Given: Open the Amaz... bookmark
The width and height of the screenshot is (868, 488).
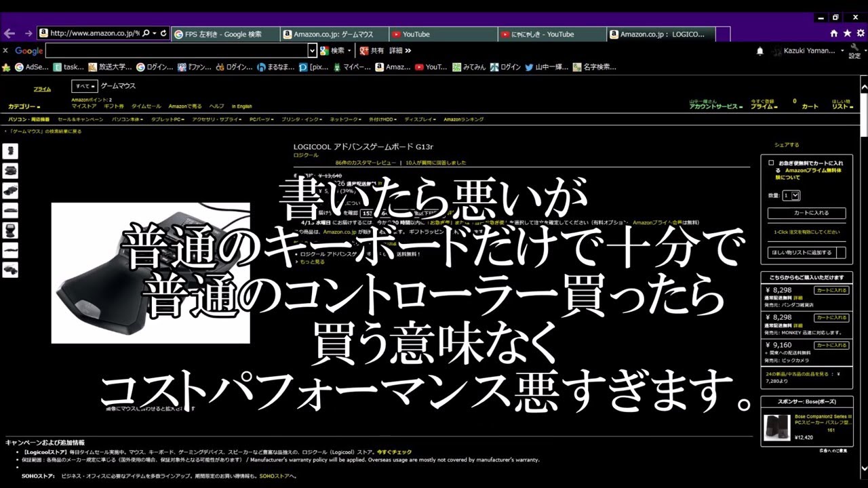Looking at the screenshot, I should click(x=393, y=67).
